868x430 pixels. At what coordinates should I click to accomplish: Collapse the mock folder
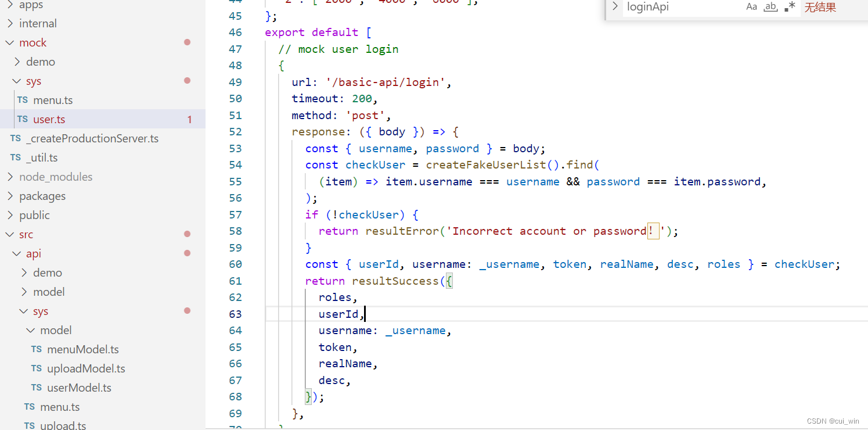pos(10,42)
